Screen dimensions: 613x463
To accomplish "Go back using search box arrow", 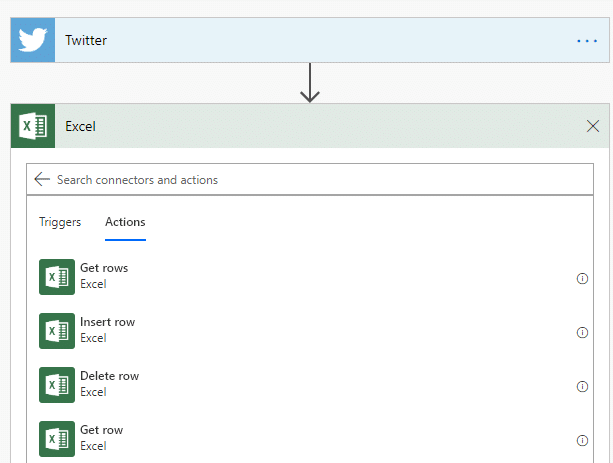I will point(42,179).
